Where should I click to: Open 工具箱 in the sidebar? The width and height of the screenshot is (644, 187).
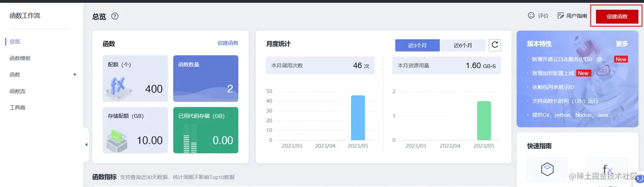click(x=17, y=107)
